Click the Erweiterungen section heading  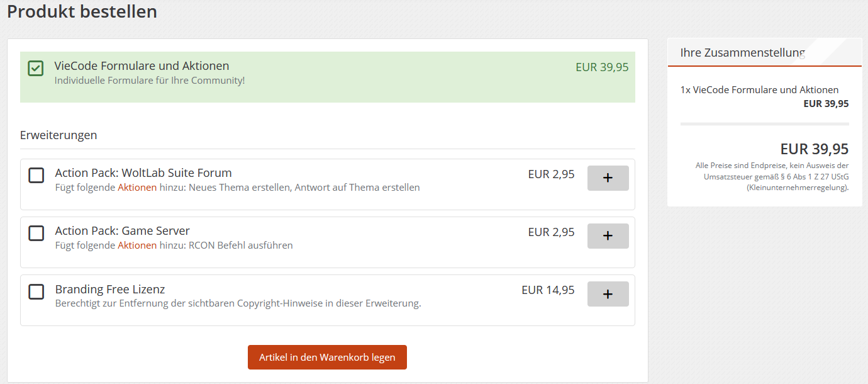(58, 135)
